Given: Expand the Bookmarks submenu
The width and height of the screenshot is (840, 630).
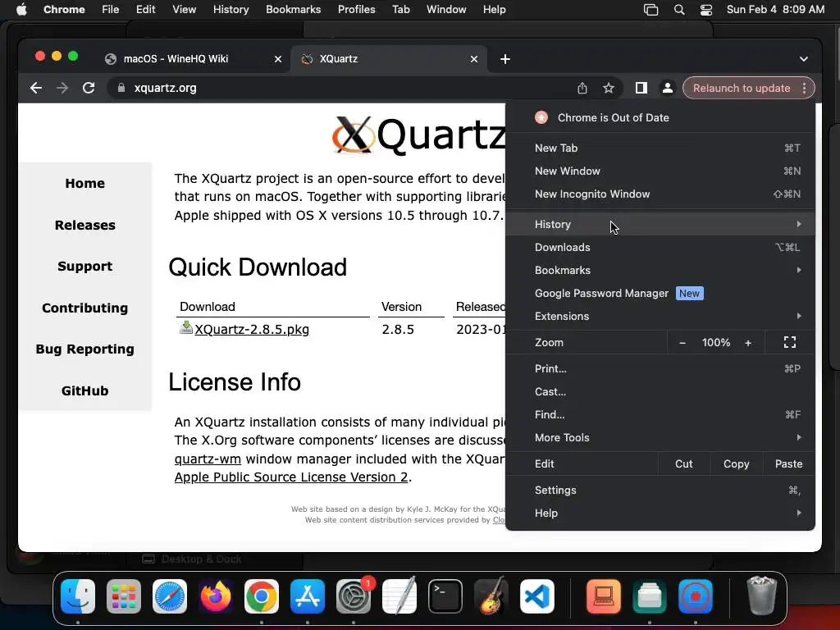Looking at the screenshot, I should tap(660, 270).
